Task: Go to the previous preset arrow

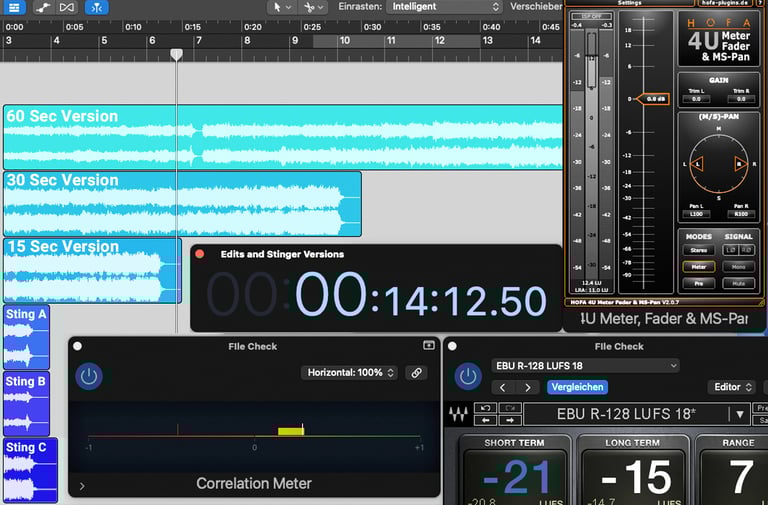Action: coord(503,387)
